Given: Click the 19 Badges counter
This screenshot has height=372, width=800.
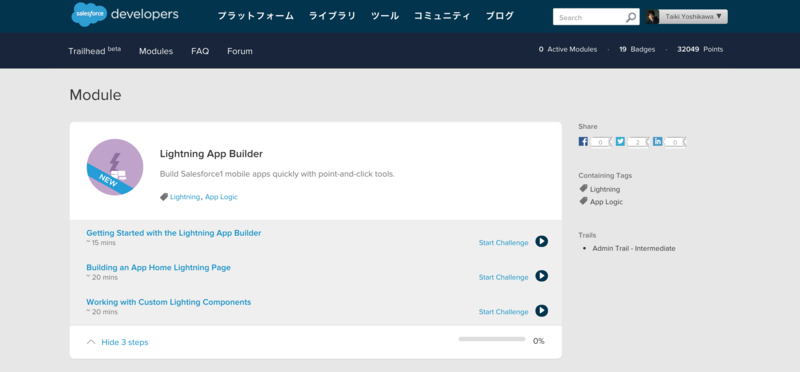Looking at the screenshot, I should pyautogui.click(x=637, y=49).
